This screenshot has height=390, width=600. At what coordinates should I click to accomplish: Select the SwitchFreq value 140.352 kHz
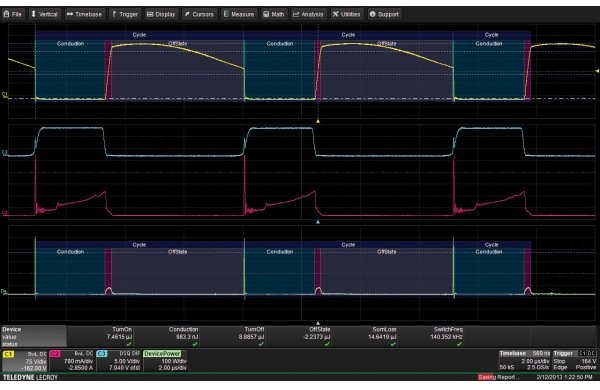[447, 337]
